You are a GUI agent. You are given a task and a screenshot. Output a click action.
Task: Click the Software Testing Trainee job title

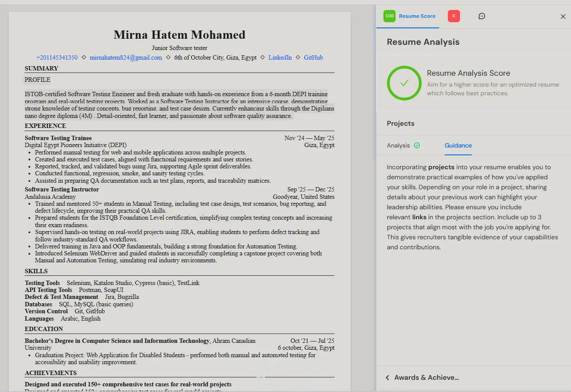point(58,138)
